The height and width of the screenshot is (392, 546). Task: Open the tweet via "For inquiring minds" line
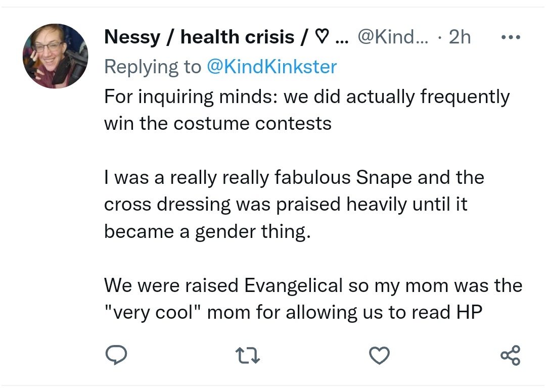[x=307, y=96]
